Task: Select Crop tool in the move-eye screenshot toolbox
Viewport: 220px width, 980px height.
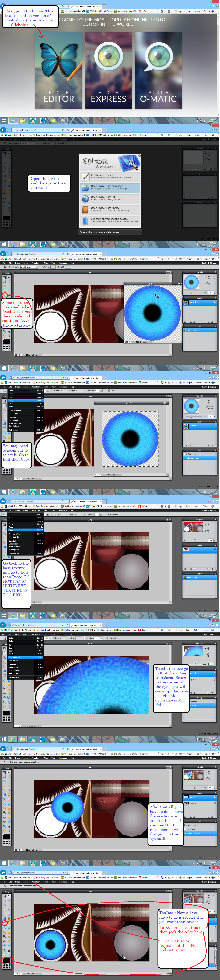Action: (5, 772)
